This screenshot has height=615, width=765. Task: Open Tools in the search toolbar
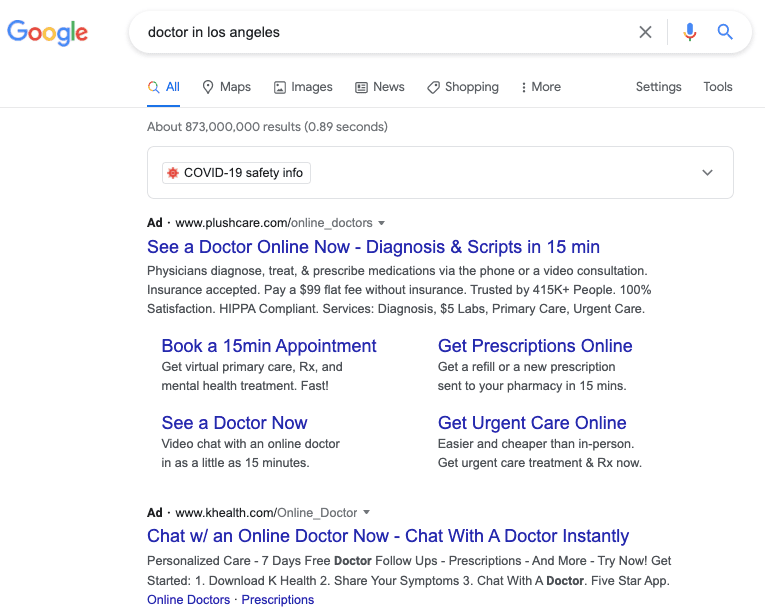click(717, 87)
